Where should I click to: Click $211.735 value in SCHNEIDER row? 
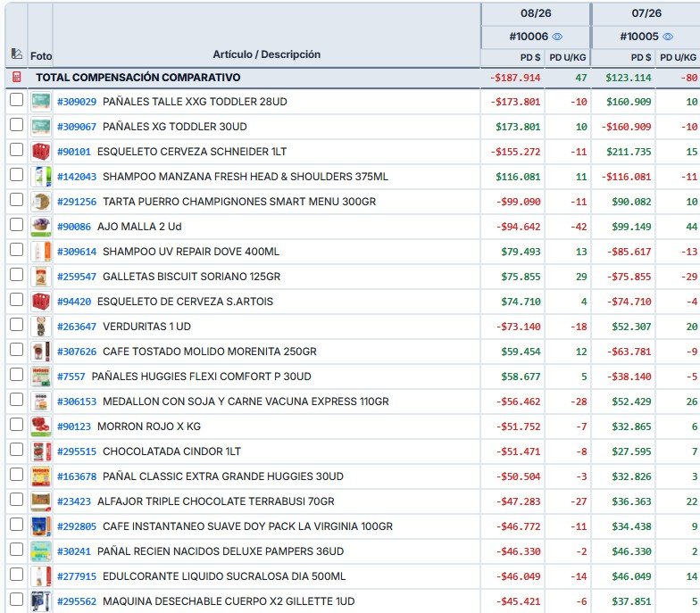click(629, 152)
